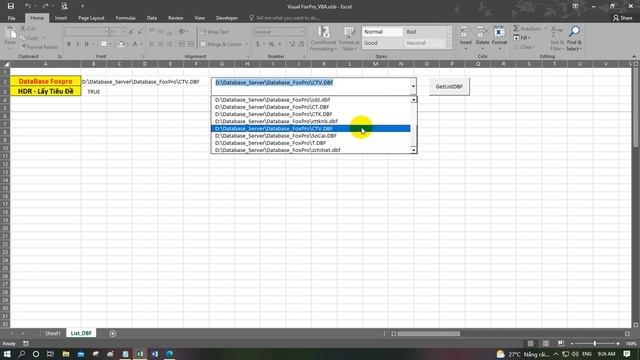Increase font size with larger A icon

(131, 31)
